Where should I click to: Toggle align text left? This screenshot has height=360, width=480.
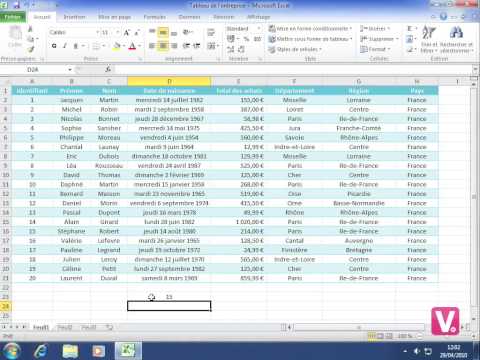pos(152,46)
